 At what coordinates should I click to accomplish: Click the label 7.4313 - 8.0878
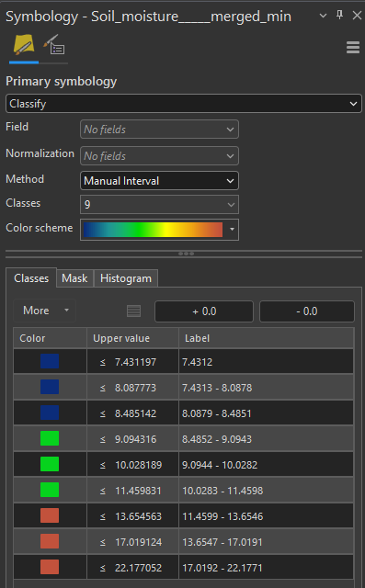coord(217,388)
